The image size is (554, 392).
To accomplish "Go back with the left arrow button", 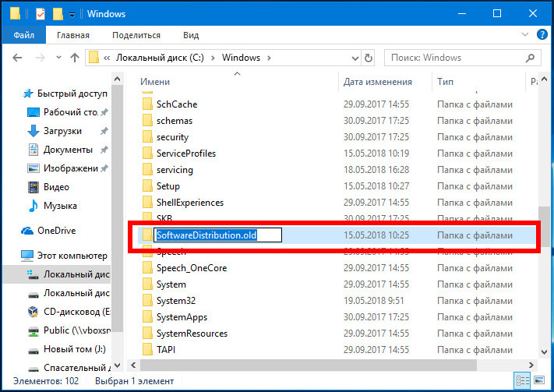I will pyautogui.click(x=17, y=58).
